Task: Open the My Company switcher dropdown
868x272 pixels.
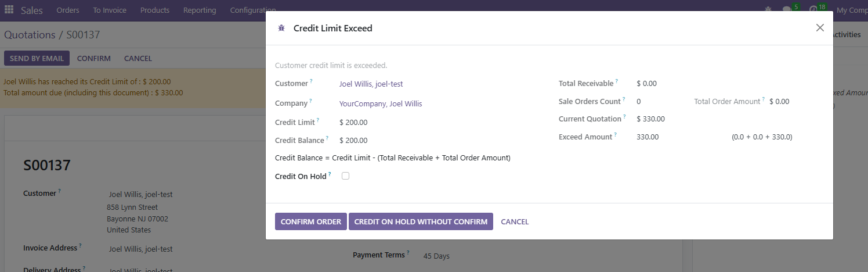Action: coord(852,10)
